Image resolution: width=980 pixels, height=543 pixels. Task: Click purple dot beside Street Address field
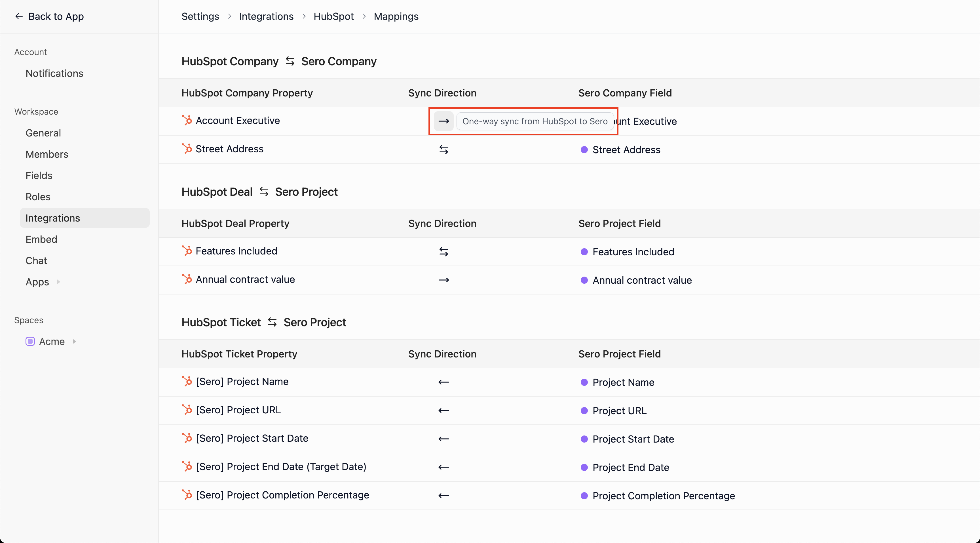tap(584, 150)
